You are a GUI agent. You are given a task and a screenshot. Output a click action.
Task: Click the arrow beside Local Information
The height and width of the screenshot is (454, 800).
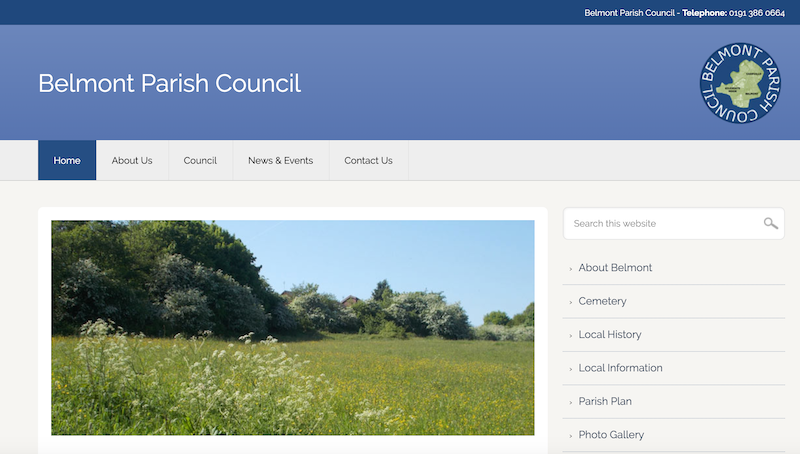pos(571,369)
